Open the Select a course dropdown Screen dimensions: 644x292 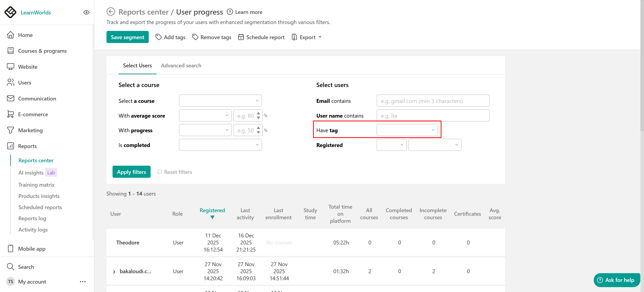[220, 101]
